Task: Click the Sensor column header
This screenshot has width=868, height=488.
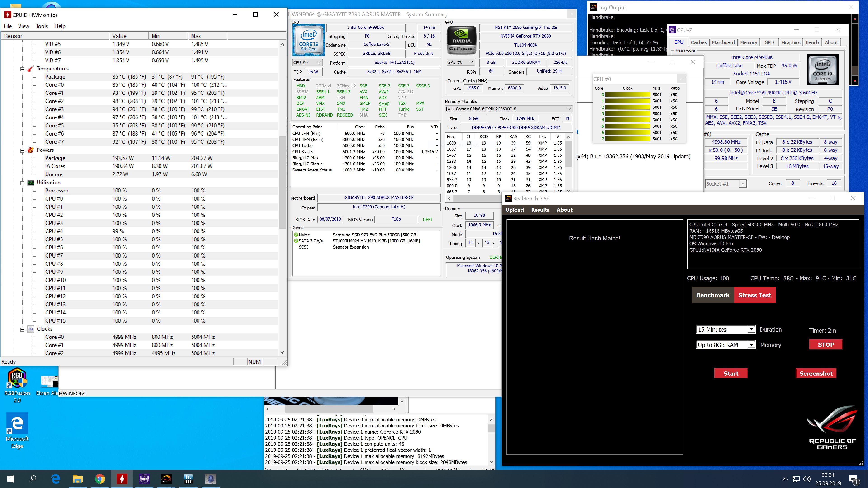Action: click(x=56, y=36)
